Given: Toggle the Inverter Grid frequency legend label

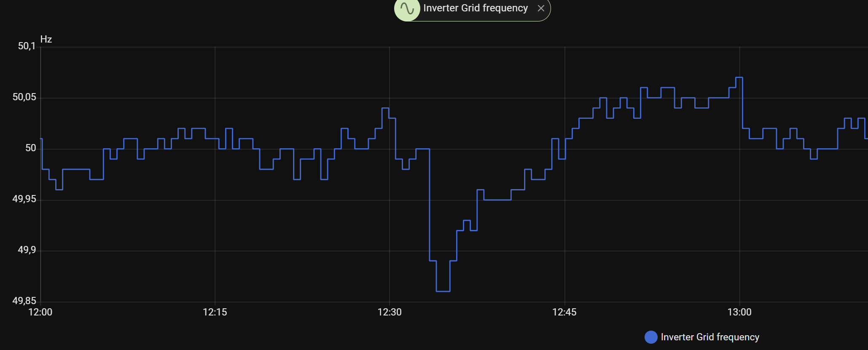Looking at the screenshot, I should coord(710,337).
